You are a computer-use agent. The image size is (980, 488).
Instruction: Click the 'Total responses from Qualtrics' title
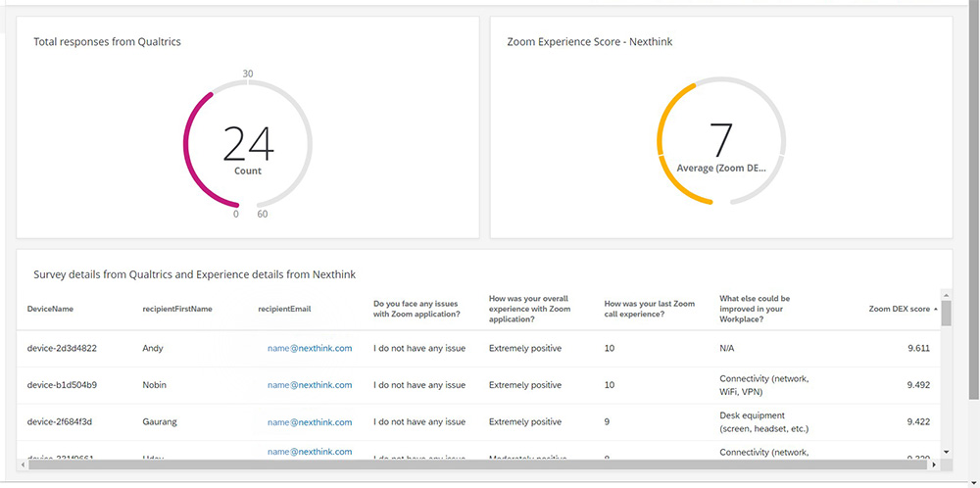click(107, 42)
